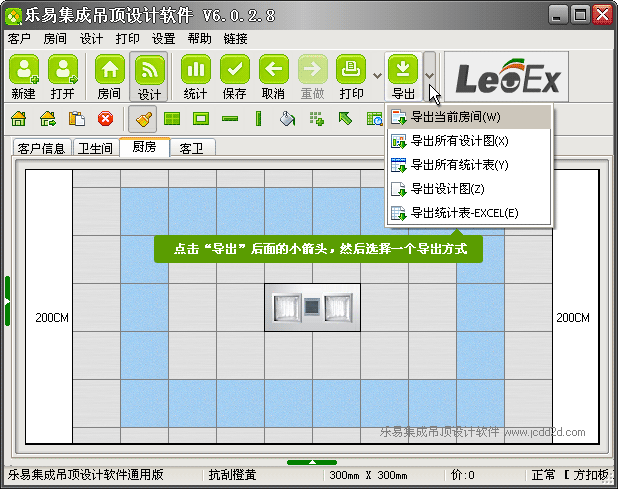The width and height of the screenshot is (618, 489).
Task: Click the 统计 (Statistics) toolbar icon
Action: coord(195,69)
